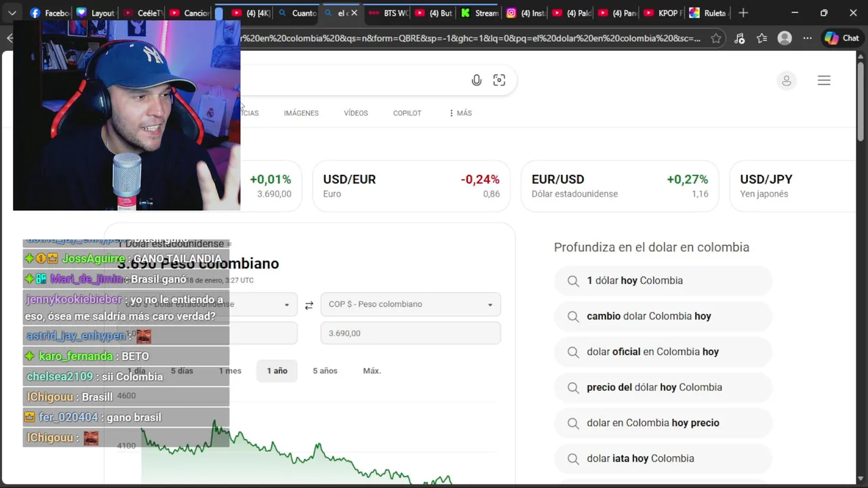Open the VÍDEOS search tab

click(356, 113)
